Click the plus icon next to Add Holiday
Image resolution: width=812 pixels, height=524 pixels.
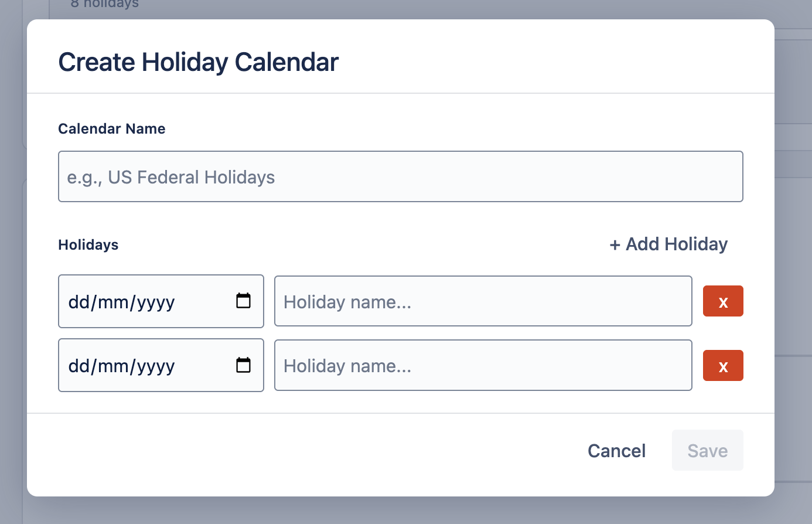[x=616, y=244]
